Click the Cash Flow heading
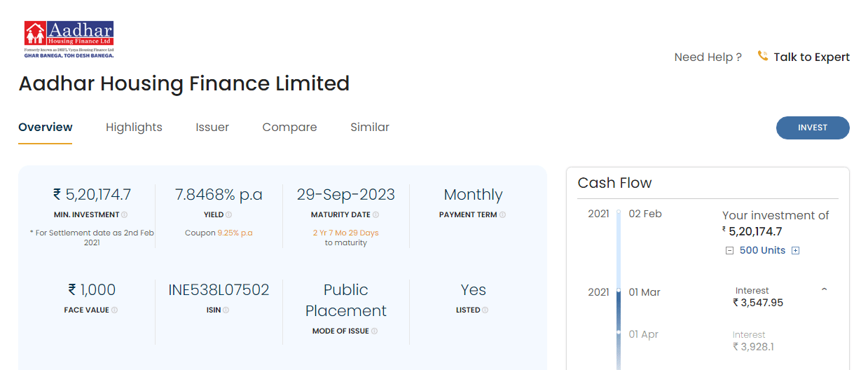868x370 pixels. pos(614,183)
